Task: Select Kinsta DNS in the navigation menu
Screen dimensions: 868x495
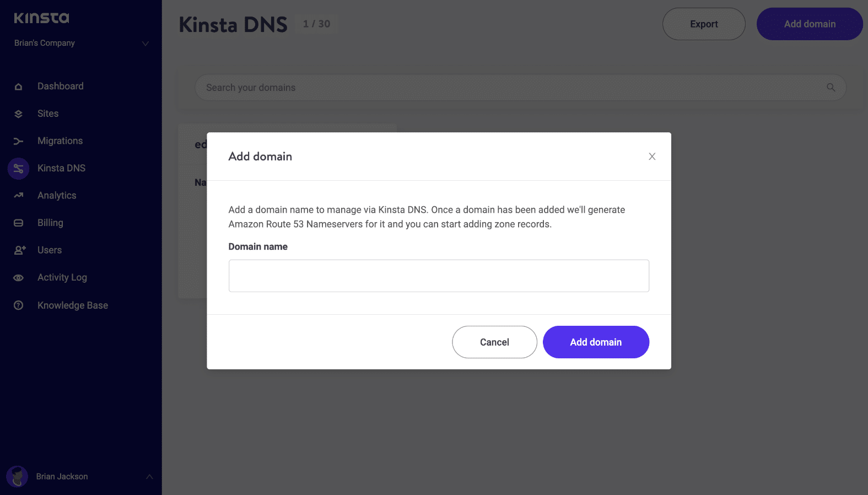Action: pyautogui.click(x=61, y=168)
